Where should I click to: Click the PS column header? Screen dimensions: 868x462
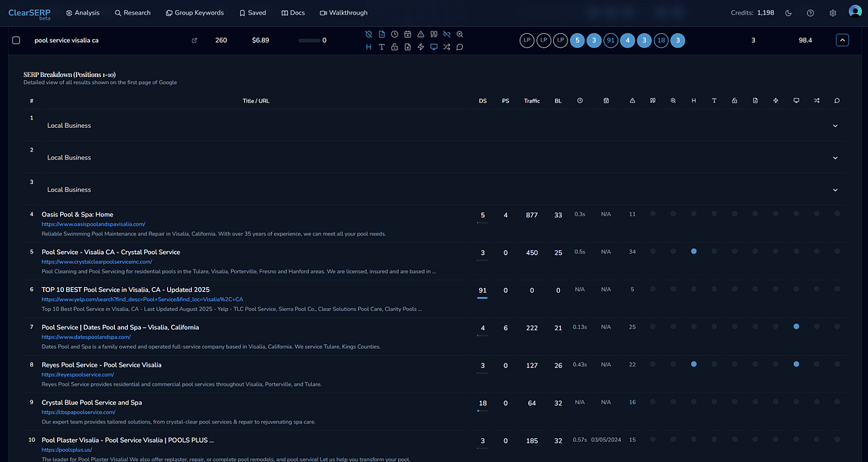[505, 101]
